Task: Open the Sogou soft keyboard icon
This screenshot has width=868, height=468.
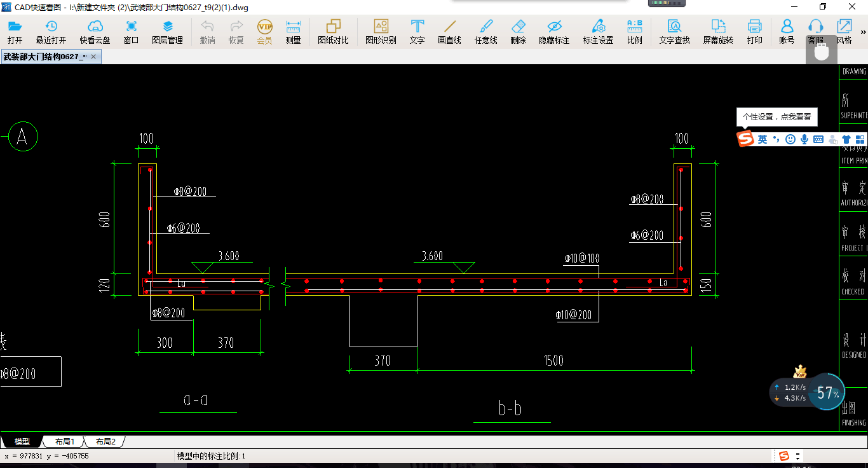Action: click(x=818, y=139)
